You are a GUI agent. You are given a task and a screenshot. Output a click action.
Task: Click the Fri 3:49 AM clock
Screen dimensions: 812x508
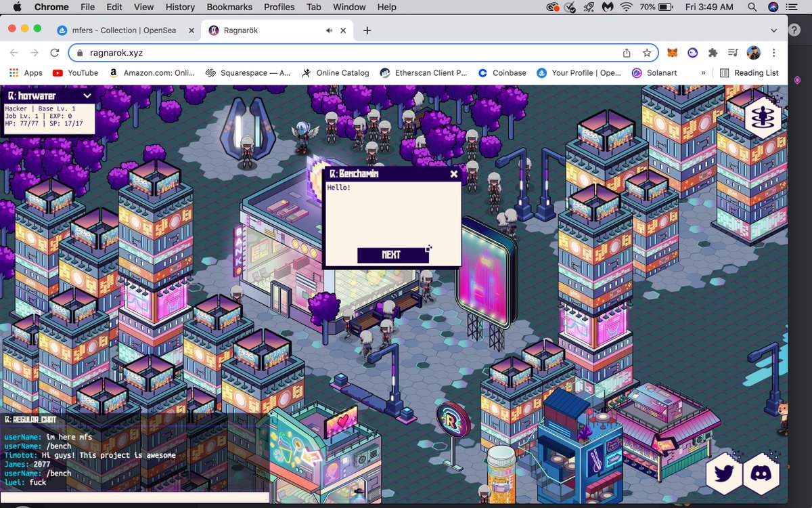pyautogui.click(x=708, y=7)
